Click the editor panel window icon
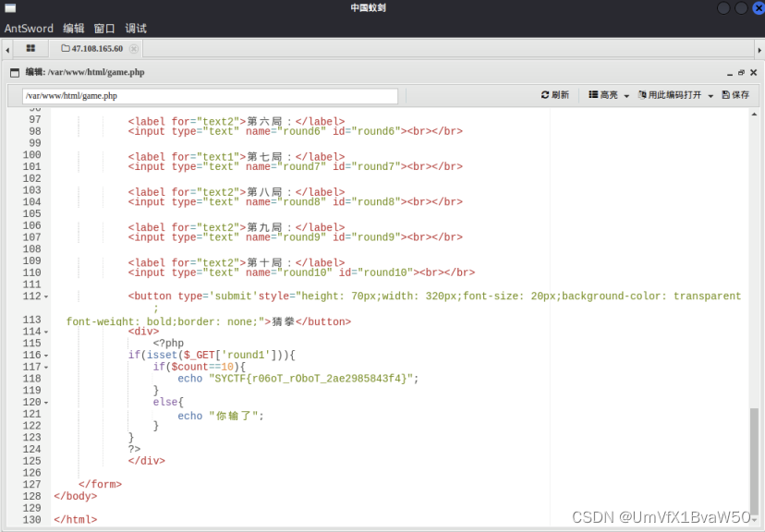The width and height of the screenshot is (765, 532). 15,72
